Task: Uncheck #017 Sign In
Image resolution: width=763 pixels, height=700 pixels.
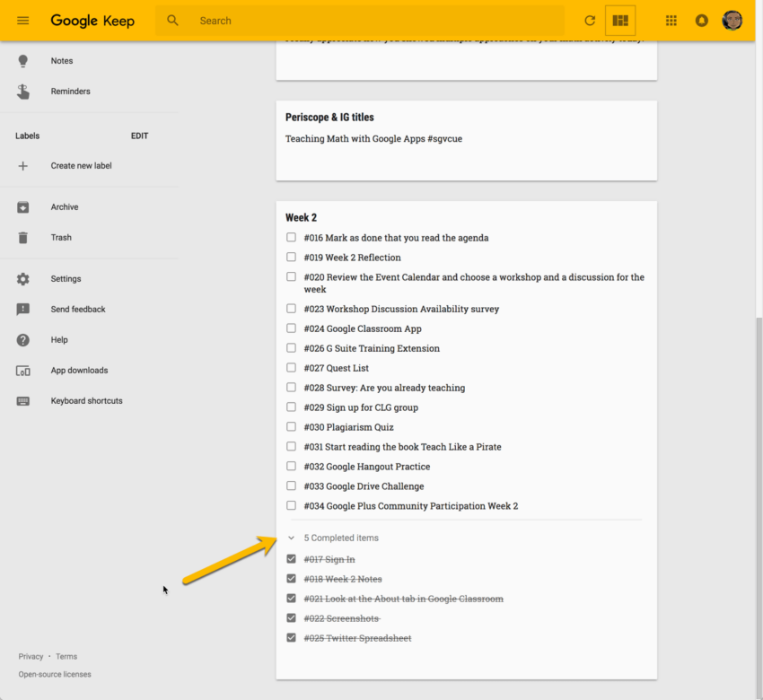Action: tap(291, 559)
